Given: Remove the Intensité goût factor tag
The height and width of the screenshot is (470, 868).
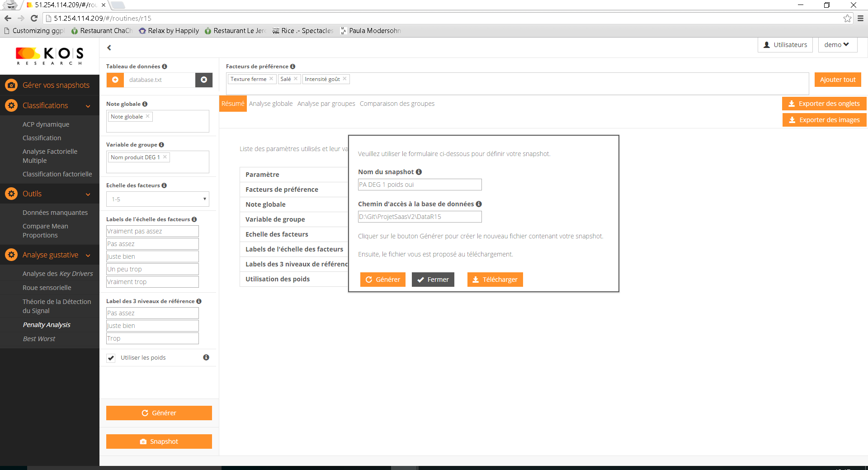Looking at the screenshot, I should 344,79.
